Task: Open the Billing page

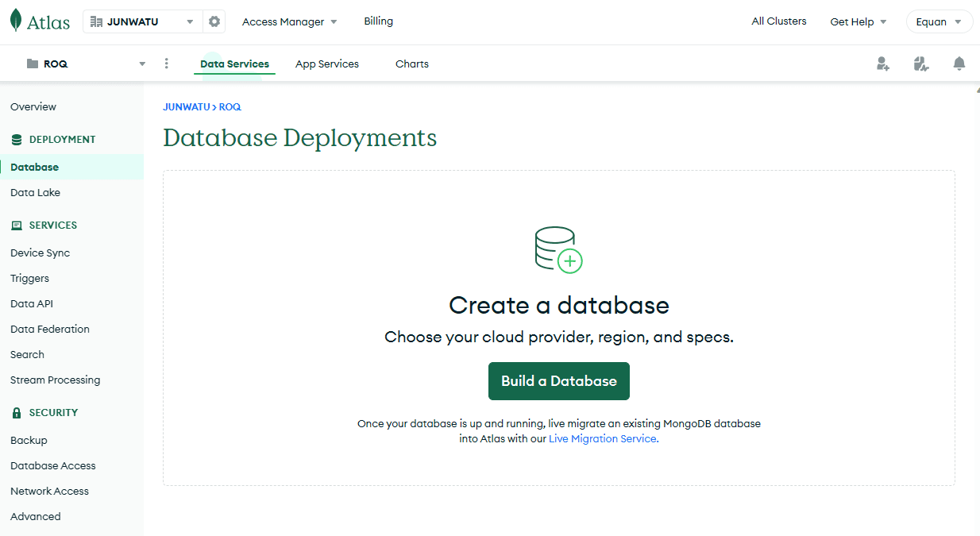Action: (x=378, y=21)
